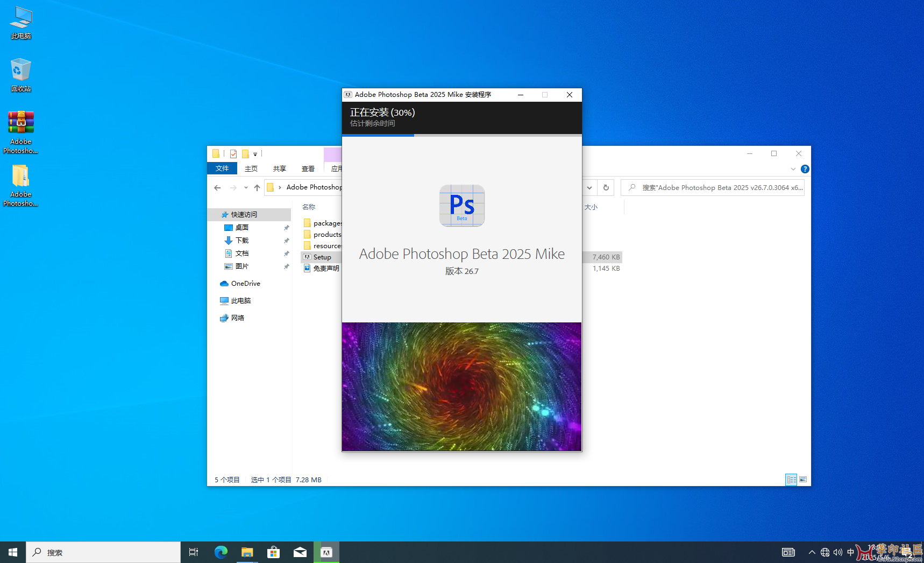
Task: Click the new folder quick access toolbar icon
Action: tap(245, 154)
